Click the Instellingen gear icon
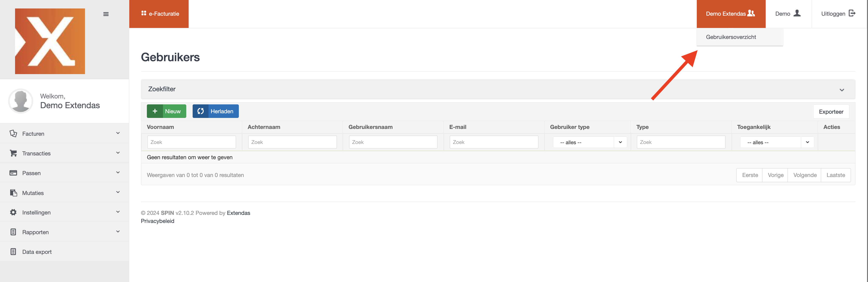The width and height of the screenshot is (868, 282). (13, 212)
